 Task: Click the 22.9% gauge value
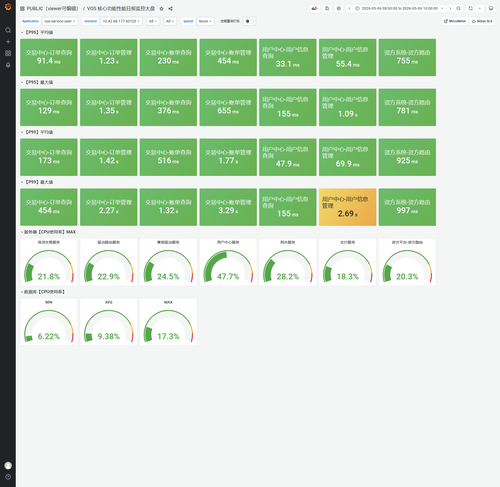(109, 277)
